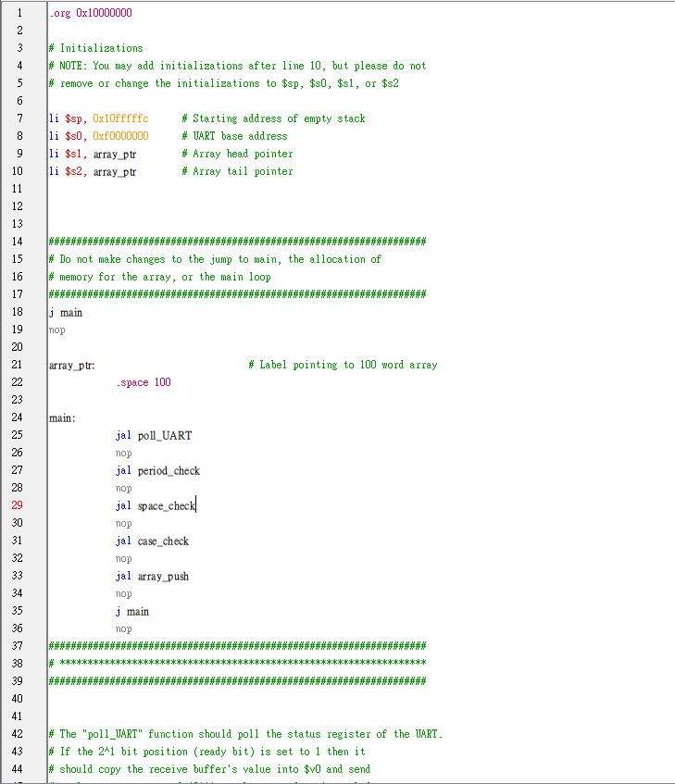Click the '.org 0x10000000' directive on line 1

[x=91, y=13]
